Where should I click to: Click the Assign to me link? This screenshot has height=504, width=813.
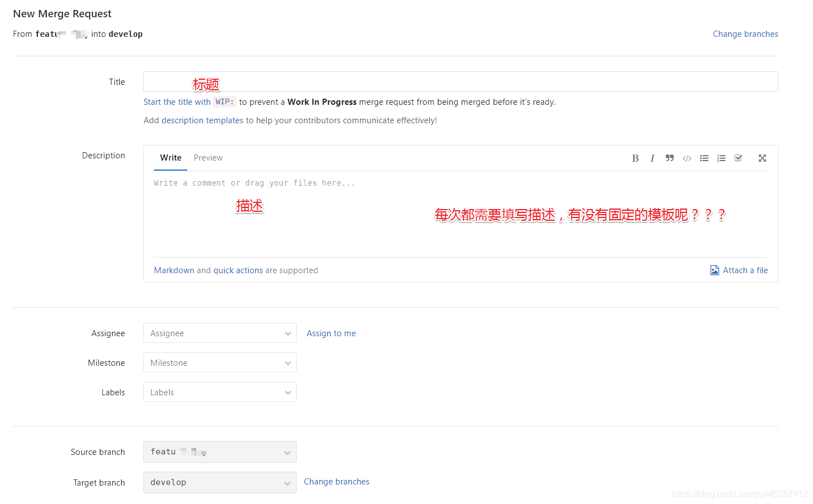[x=331, y=333]
